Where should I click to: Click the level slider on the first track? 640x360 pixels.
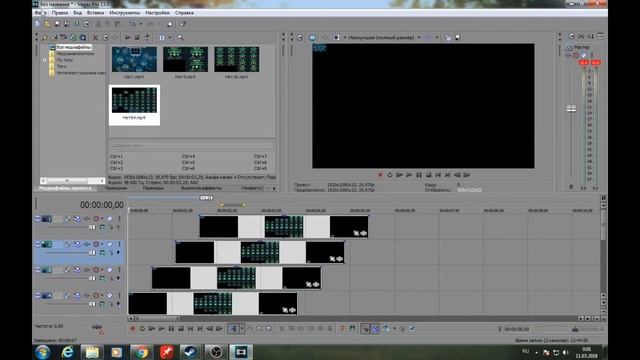click(92, 227)
